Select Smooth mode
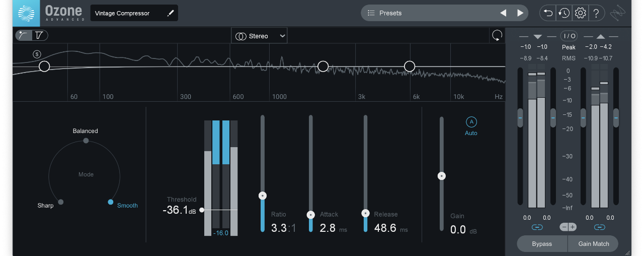This screenshot has height=256, width=644. pos(127,205)
